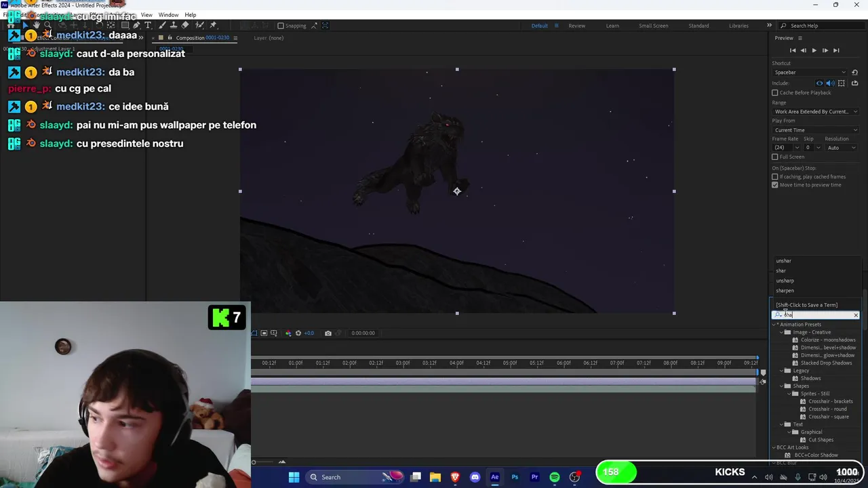The width and height of the screenshot is (868, 488).
Task: Open the Range Work Area dropdown
Action: (816, 111)
